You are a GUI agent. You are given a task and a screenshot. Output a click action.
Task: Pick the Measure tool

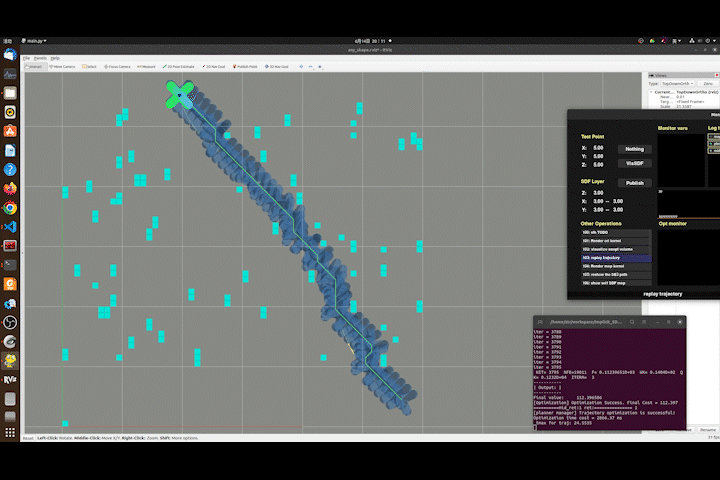146,67
